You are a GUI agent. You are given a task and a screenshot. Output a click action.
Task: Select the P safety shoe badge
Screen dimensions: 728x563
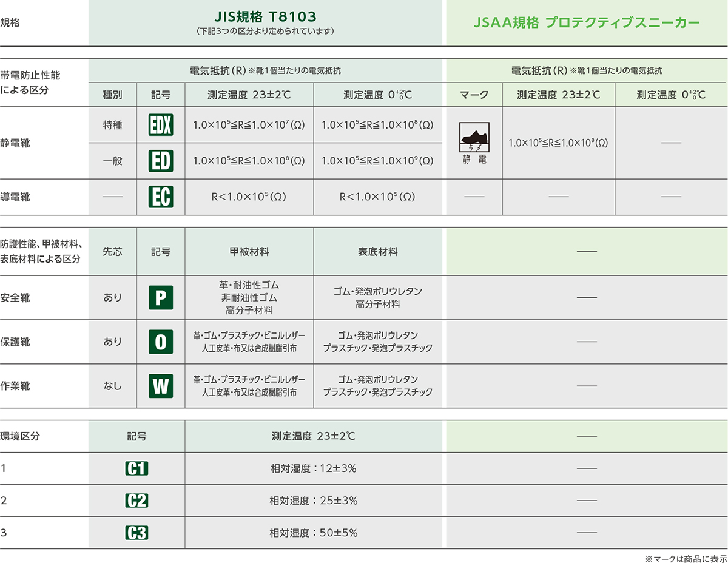coord(161,298)
